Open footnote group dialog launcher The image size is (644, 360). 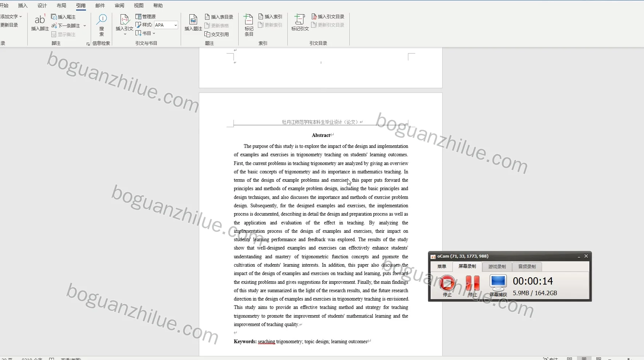88,44
